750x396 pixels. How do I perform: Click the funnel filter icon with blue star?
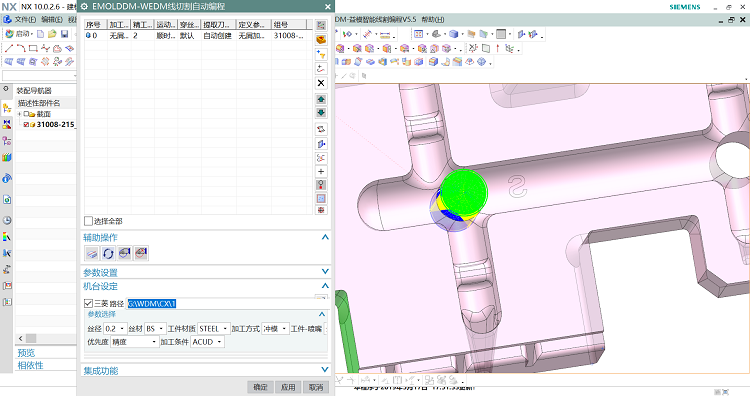point(321,54)
